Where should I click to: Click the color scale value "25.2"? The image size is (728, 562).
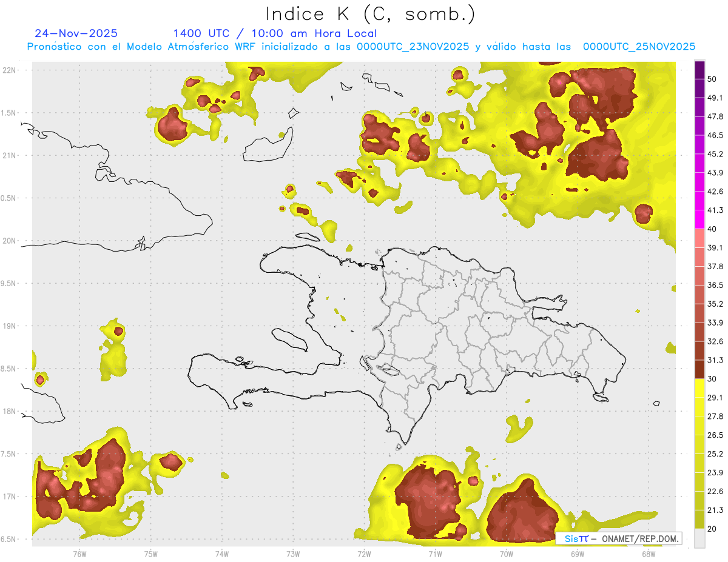click(x=715, y=453)
